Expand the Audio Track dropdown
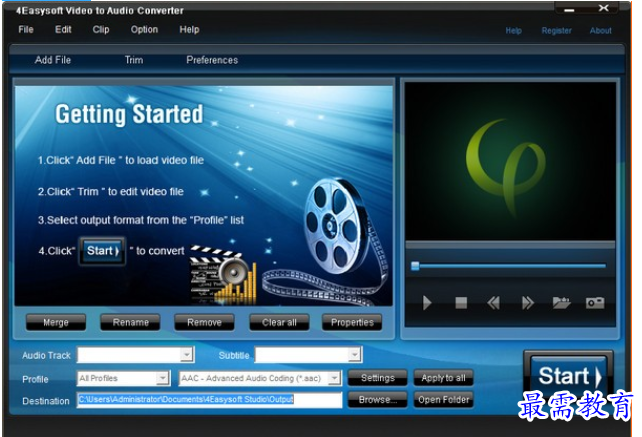 (x=187, y=355)
